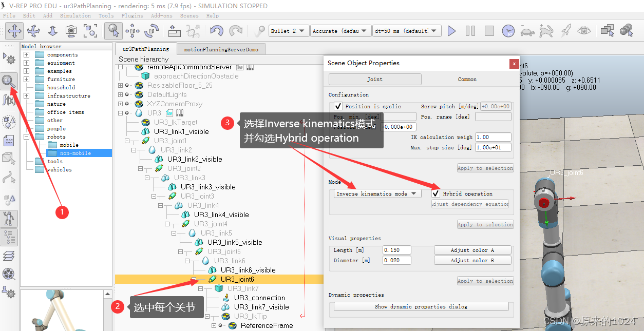Collapse the UR3 model tree node
The width and height of the screenshot is (644, 331).
[x=121, y=113]
